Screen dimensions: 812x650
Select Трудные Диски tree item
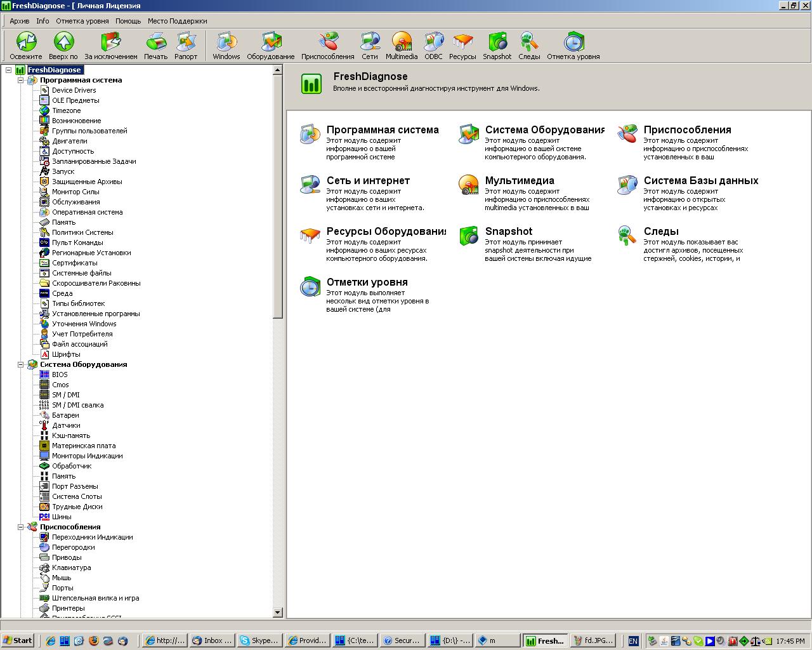(77, 507)
